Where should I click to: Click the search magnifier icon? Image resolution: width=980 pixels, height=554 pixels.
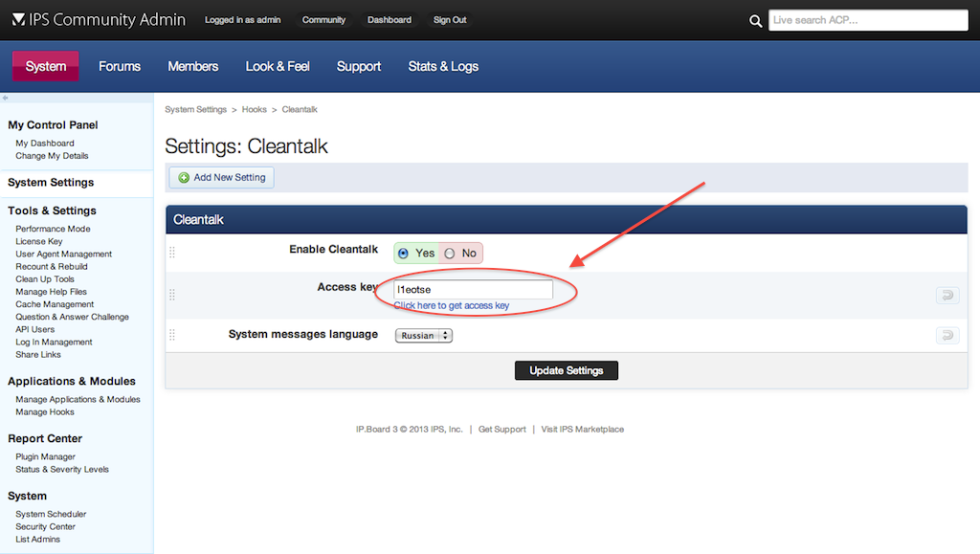point(755,20)
